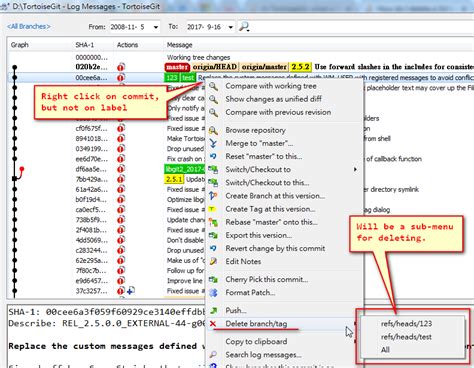This screenshot has width=474, height=368.
Task: Open the From date dropdown arrow
Action: tap(156, 27)
